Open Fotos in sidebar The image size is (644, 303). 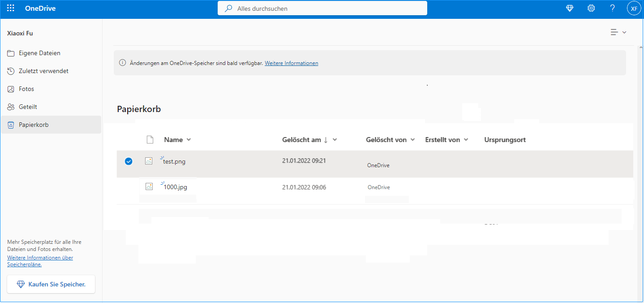pos(51,89)
